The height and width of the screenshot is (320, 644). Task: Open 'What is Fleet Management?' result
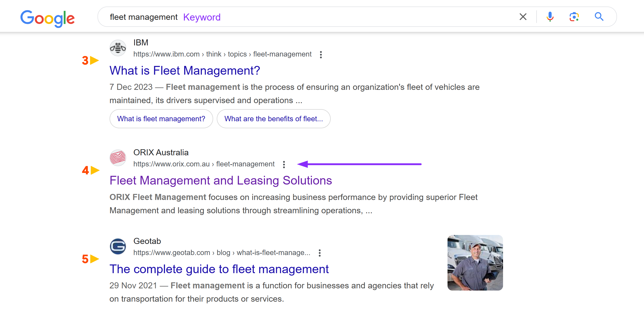pos(185,71)
